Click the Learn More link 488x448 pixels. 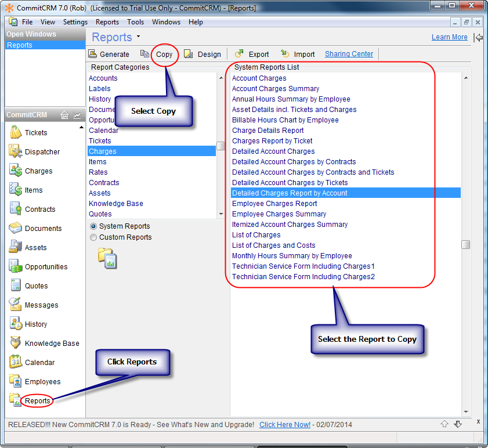(449, 37)
